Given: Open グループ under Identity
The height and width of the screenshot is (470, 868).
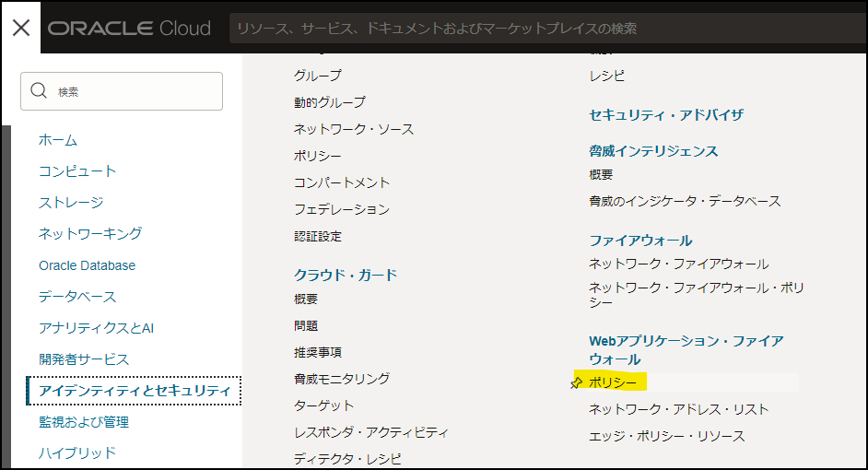Looking at the screenshot, I should (318, 76).
